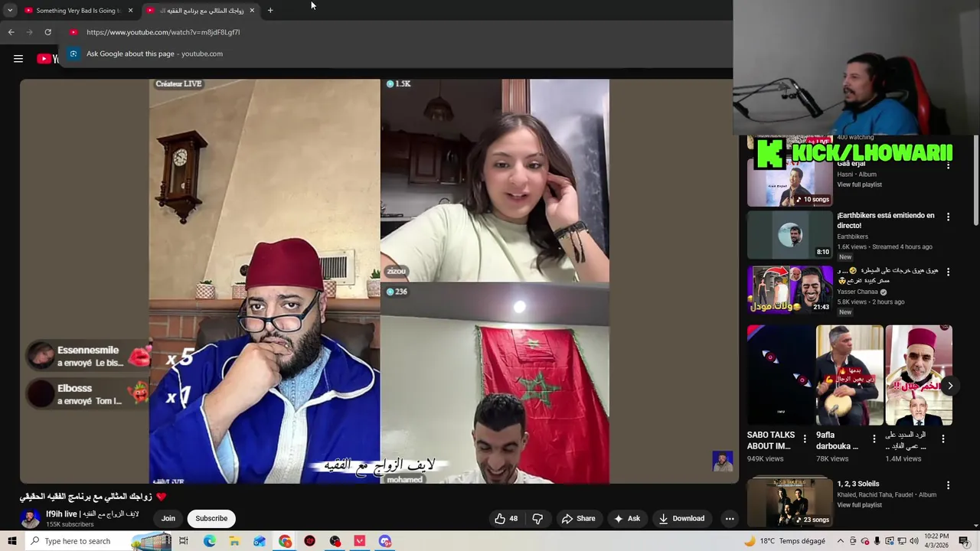Screen dimensions: 980x551
Task: Open OBS Studio taskbar icon
Action: [335, 541]
